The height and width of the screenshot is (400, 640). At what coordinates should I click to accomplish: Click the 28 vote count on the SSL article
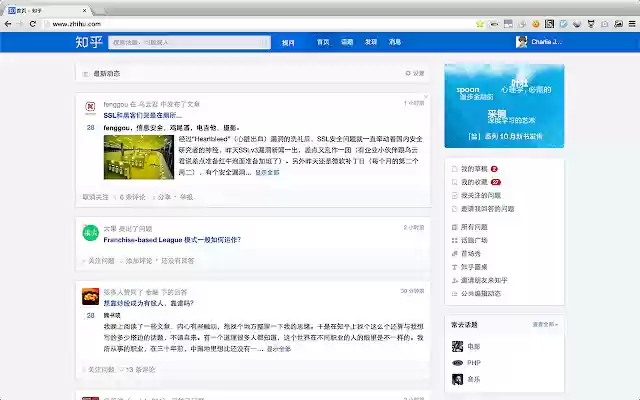pyautogui.click(x=91, y=128)
